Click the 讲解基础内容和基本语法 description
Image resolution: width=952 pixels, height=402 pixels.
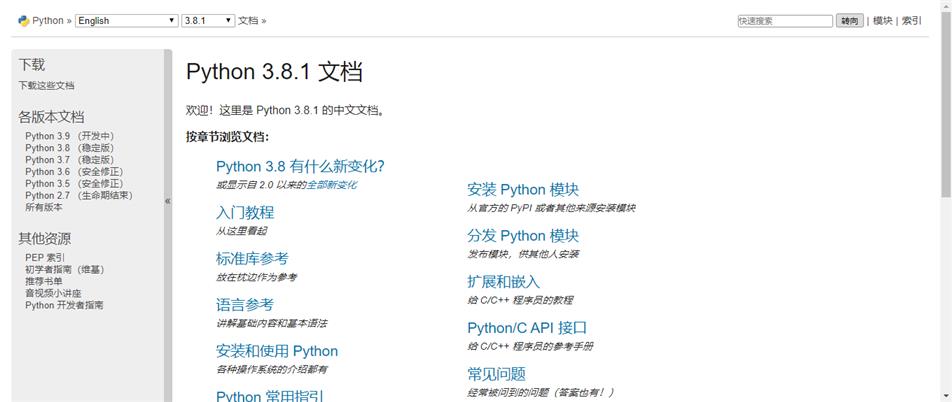tap(271, 323)
